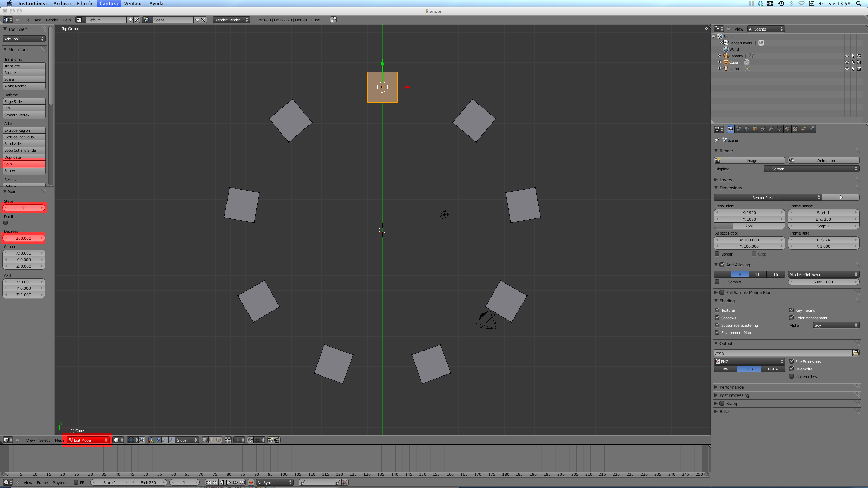Open the Edit Mode selector dropdown
The image size is (868, 488).
[88, 440]
